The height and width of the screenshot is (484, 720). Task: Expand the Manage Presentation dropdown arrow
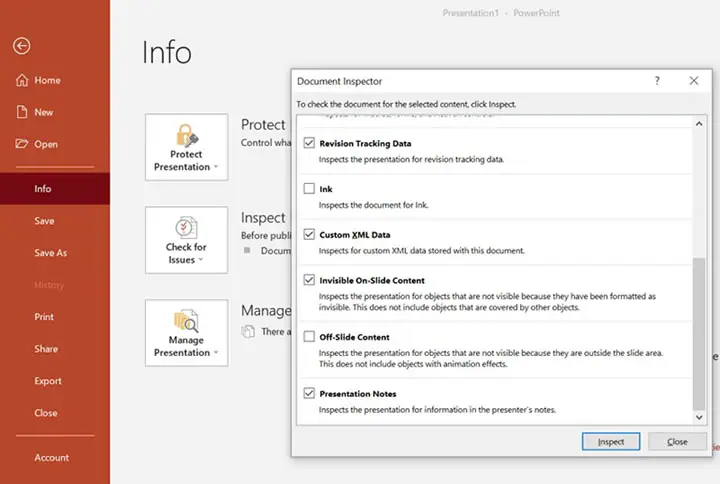click(216, 352)
